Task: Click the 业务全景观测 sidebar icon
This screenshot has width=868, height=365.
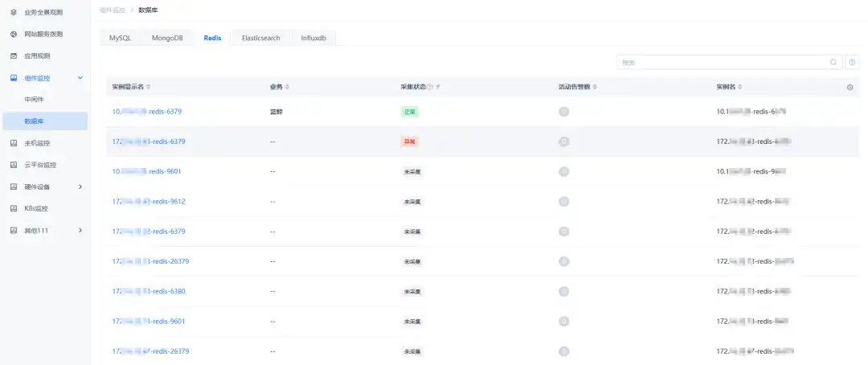Action: click(x=14, y=13)
